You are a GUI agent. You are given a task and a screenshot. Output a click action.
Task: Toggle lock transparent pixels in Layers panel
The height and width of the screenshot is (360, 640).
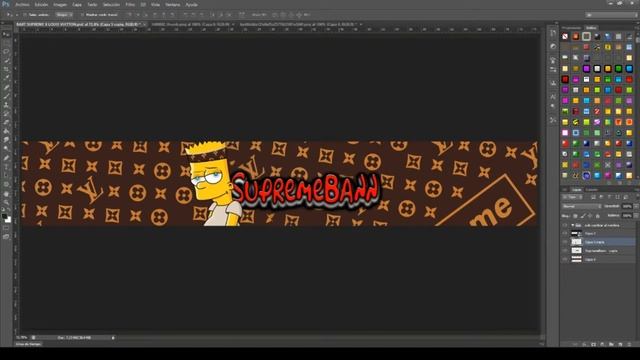576,216
